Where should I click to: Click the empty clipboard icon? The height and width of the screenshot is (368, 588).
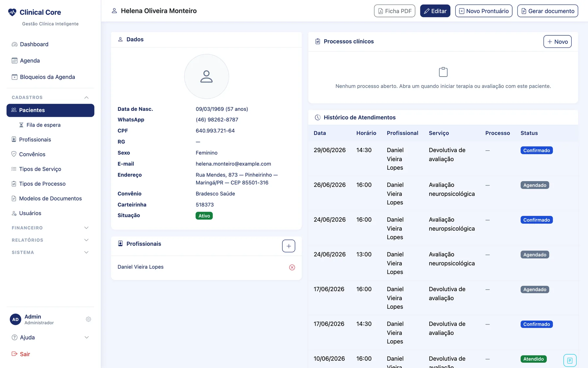[x=443, y=72]
